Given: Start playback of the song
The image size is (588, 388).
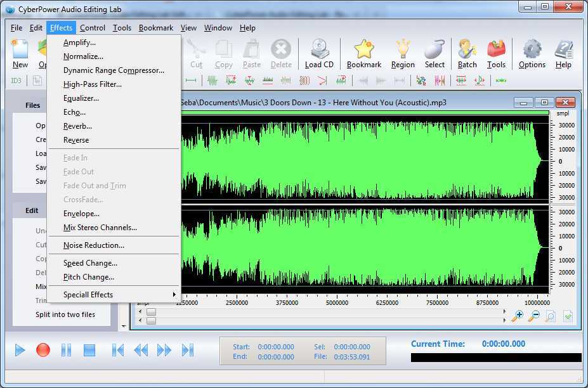Looking at the screenshot, I should point(20,349).
